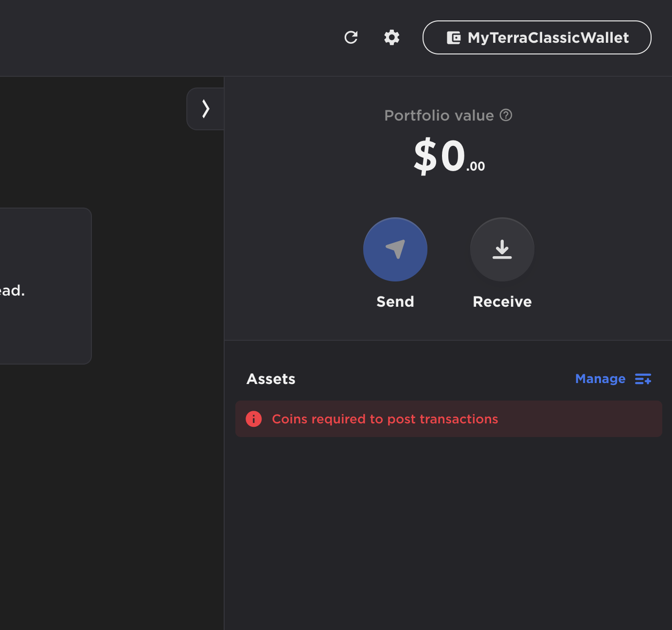This screenshot has width=672, height=630.
Task: Click the info icon in the coins warning banner
Action: (253, 419)
